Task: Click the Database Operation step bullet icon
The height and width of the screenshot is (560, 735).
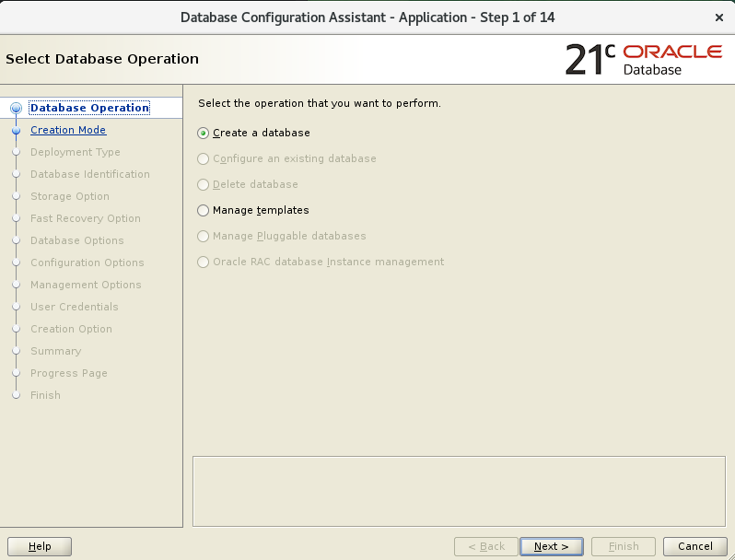Action: [16, 109]
